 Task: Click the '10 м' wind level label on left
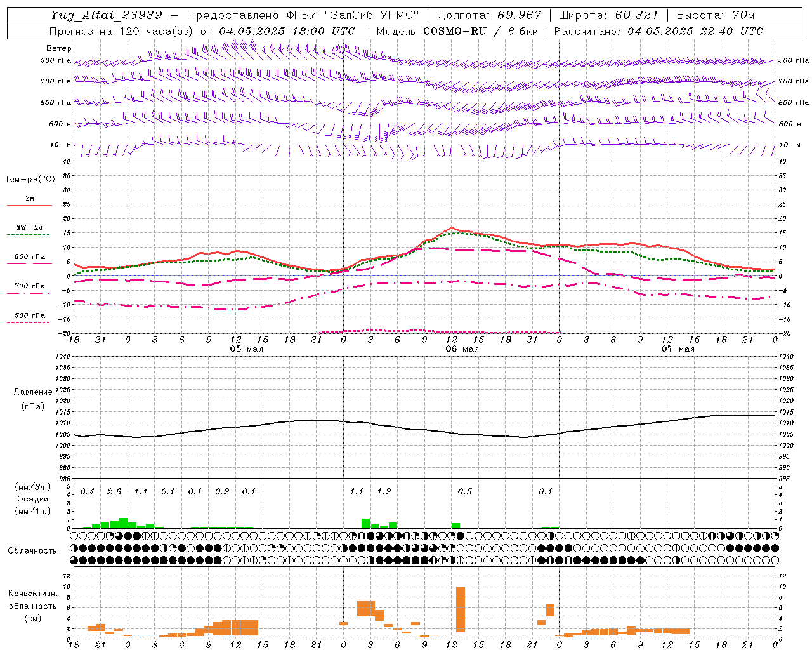click(62, 145)
